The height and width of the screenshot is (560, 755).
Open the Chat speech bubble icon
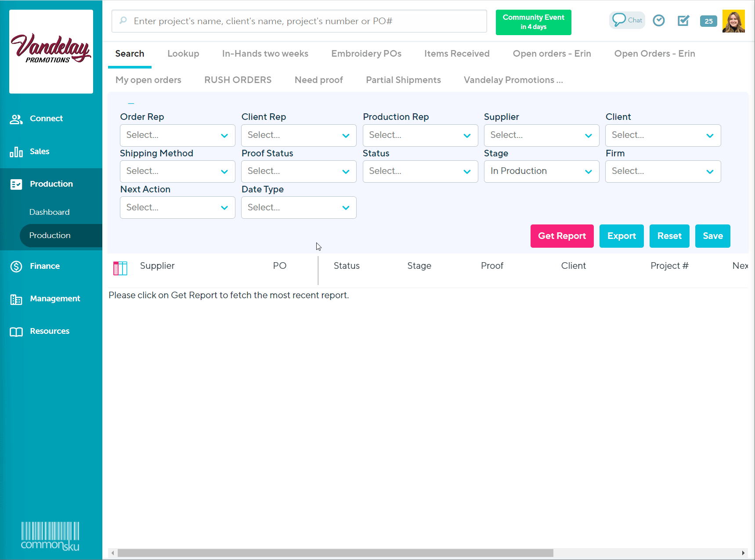626,20
